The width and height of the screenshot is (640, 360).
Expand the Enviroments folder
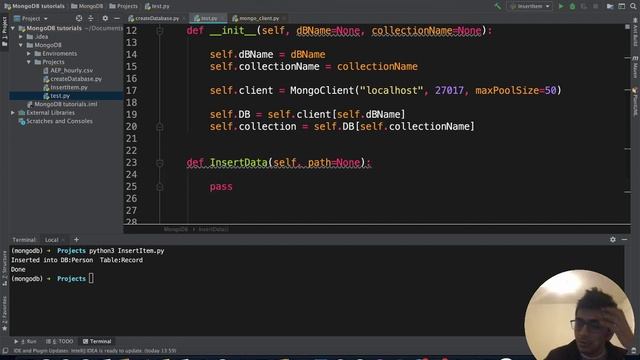pyautogui.click(x=29, y=53)
